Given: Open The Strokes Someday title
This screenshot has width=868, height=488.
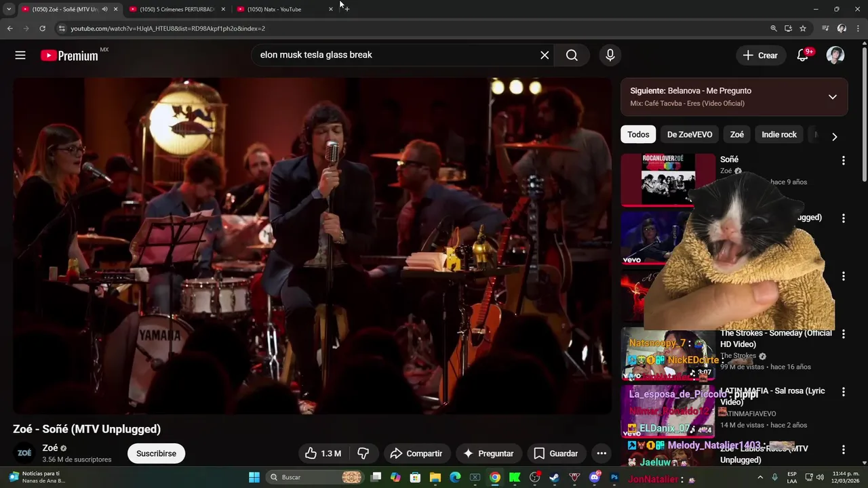Looking at the screenshot, I should point(776,338).
